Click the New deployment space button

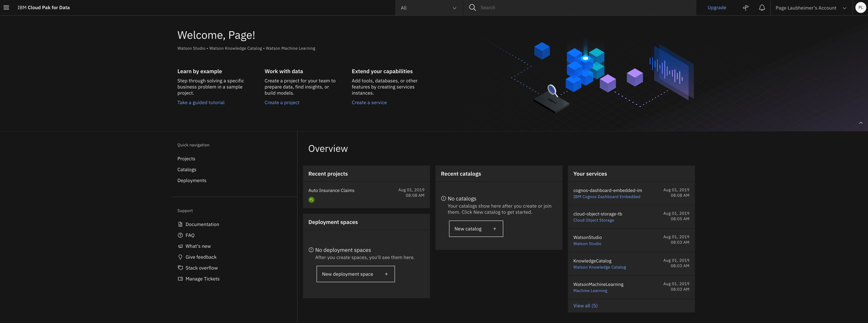click(355, 274)
